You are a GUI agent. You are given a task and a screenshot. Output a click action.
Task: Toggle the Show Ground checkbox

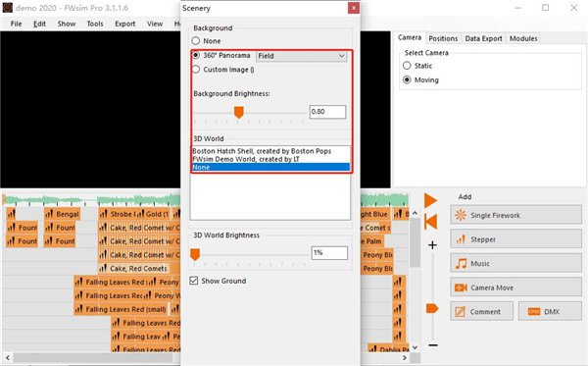point(194,281)
